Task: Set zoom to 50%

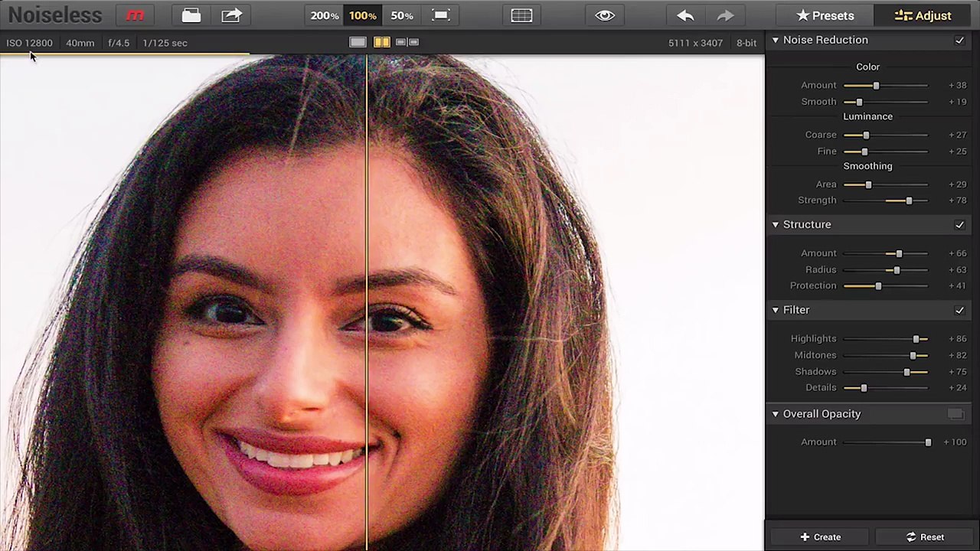Action: tap(402, 15)
